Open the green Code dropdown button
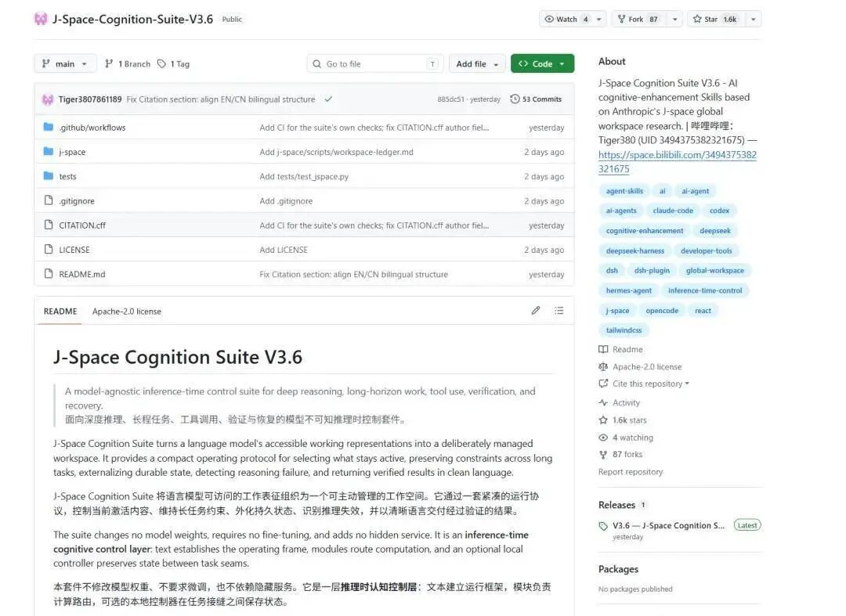 tap(542, 63)
